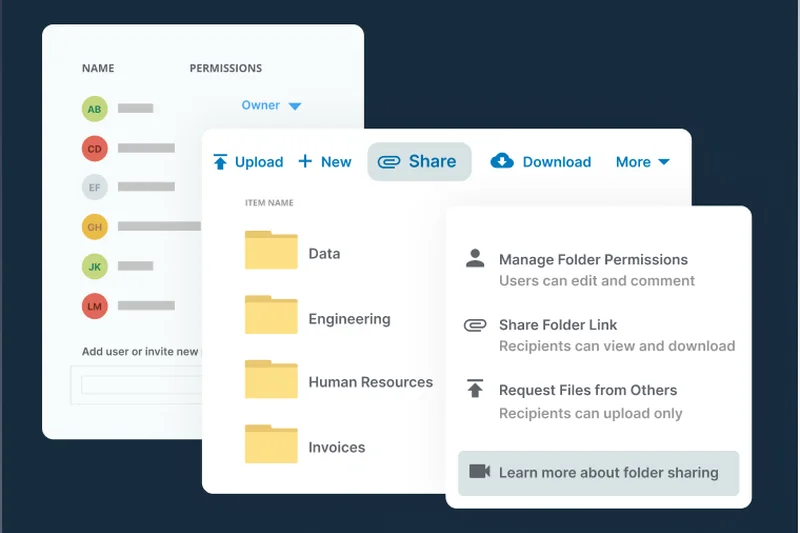Screen dimensions: 800x533
Task: Choose Share Folder Link option
Action: click(558, 325)
